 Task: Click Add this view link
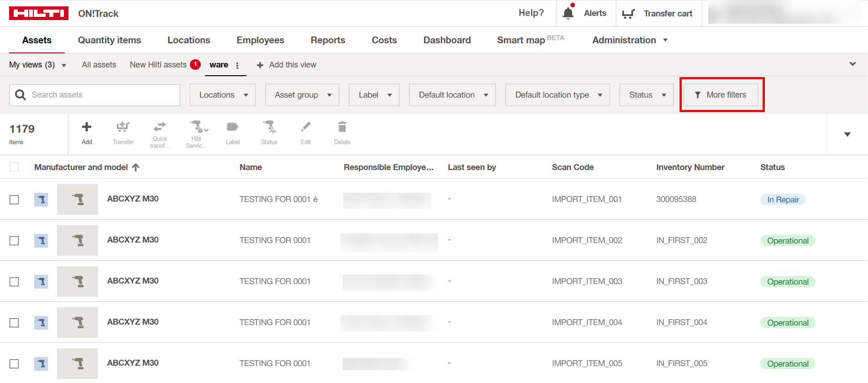(x=287, y=65)
